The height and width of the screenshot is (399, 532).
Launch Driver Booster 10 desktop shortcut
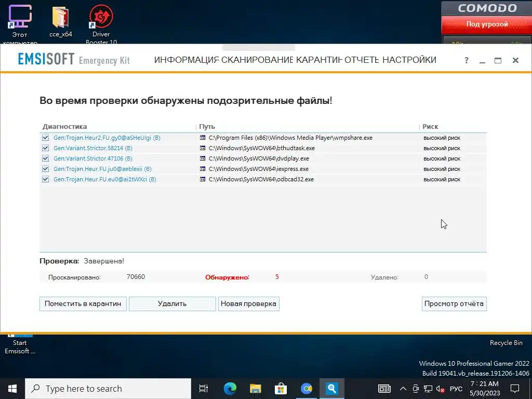point(101,24)
